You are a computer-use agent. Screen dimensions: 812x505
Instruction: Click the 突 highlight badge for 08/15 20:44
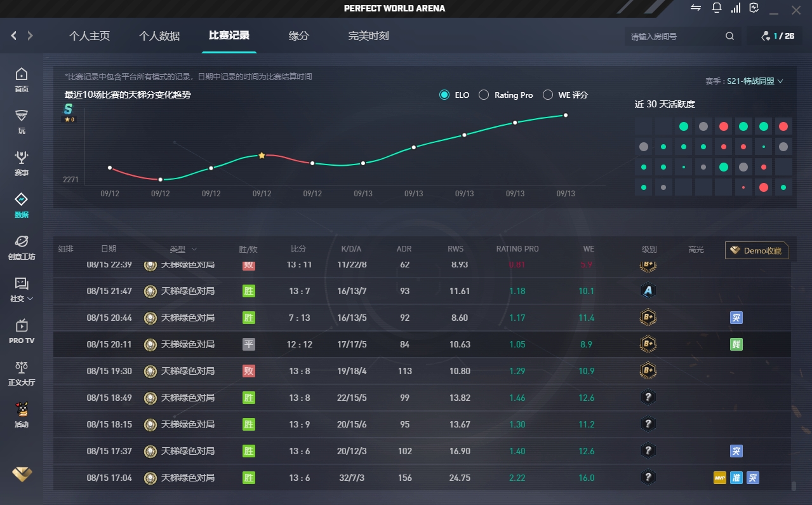(736, 318)
